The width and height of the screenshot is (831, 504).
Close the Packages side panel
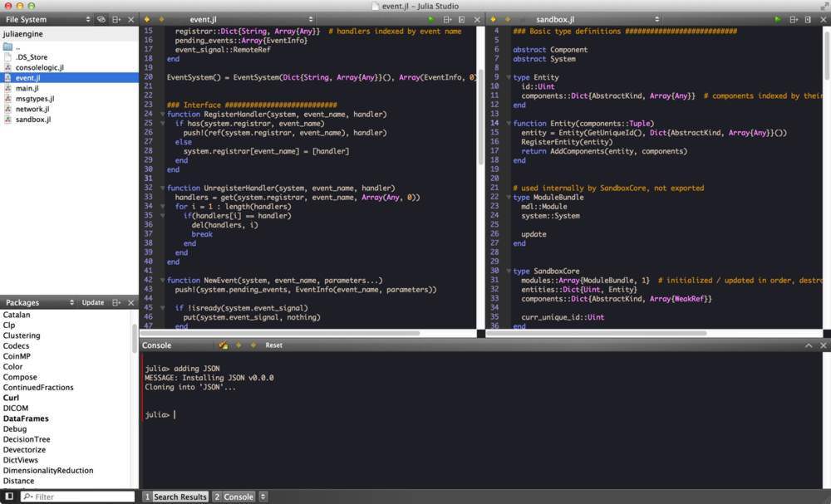131,302
